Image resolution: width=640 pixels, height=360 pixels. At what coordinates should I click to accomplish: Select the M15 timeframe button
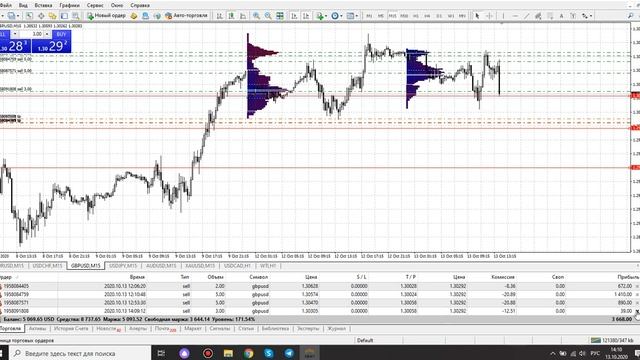(392, 16)
